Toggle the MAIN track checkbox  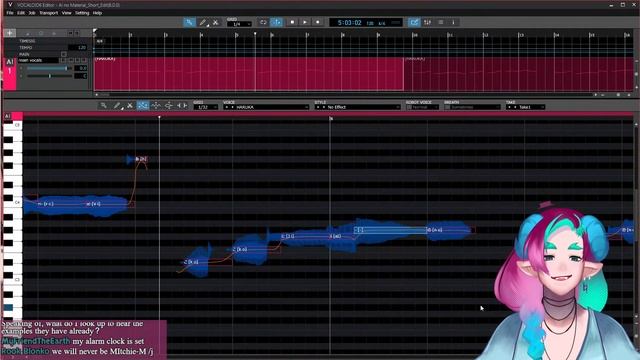[x=64, y=54]
